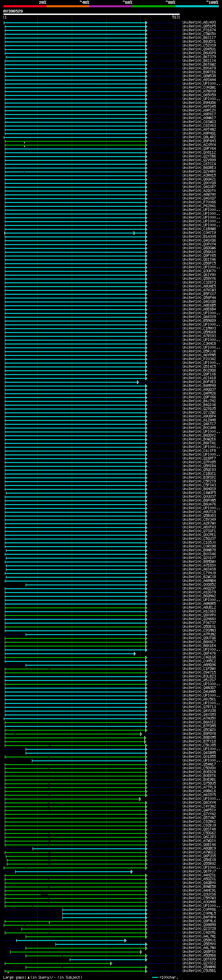
Task: Select hit UniRef100_C0H5C2
Action: click(x=199, y=661)
